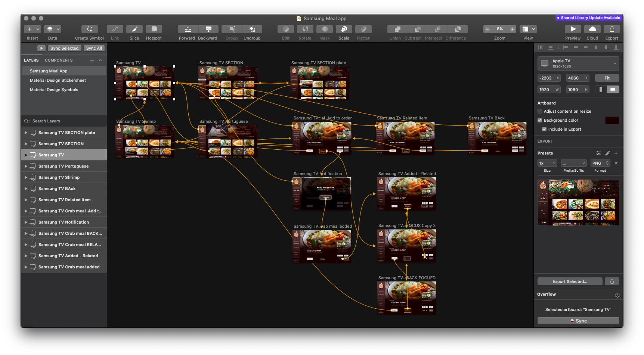Expand Samsung TV Shrimp layer
The width and height of the screenshot is (644, 355).
[26, 177]
